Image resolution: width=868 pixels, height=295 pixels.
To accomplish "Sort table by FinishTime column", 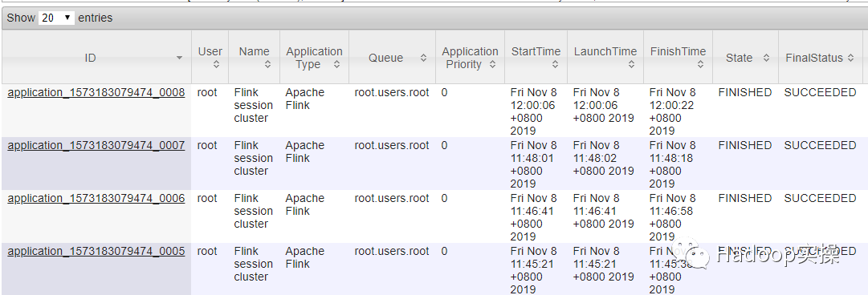I will click(679, 58).
